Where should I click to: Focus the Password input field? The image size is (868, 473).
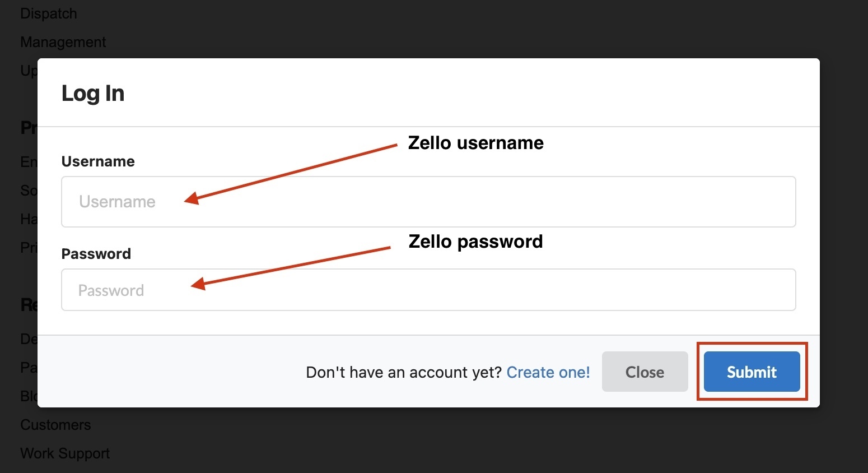pos(428,290)
